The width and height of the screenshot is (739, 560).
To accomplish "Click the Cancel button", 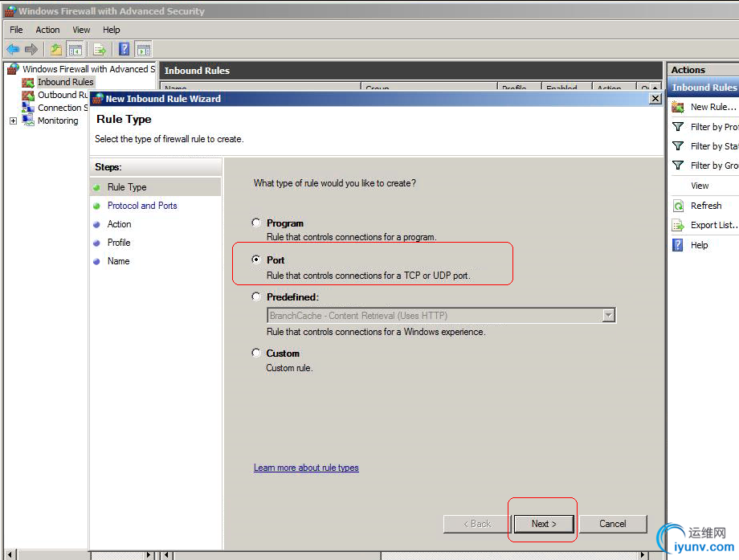I will click(613, 524).
